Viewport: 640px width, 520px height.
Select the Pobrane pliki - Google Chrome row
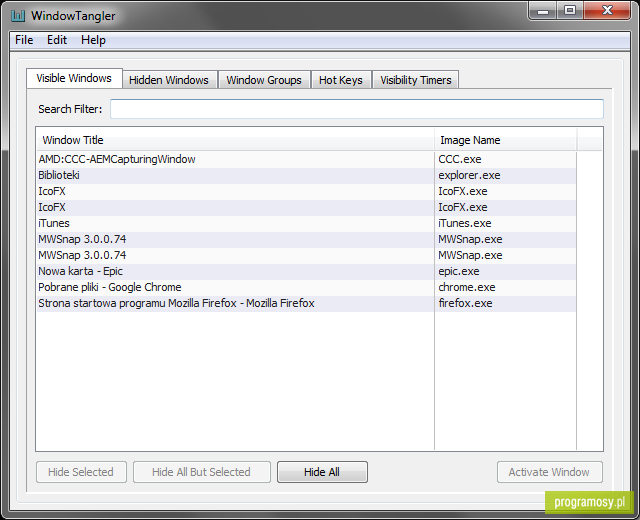(307, 287)
